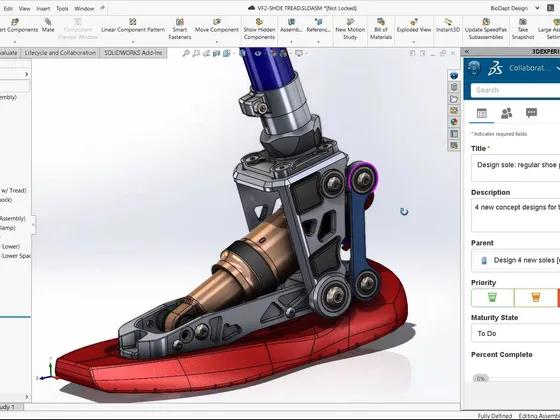Click the Zoom to Area icon

(x=196, y=54)
